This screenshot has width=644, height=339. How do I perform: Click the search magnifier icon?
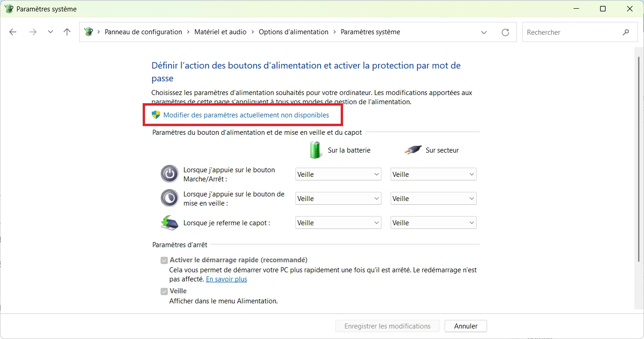(626, 32)
